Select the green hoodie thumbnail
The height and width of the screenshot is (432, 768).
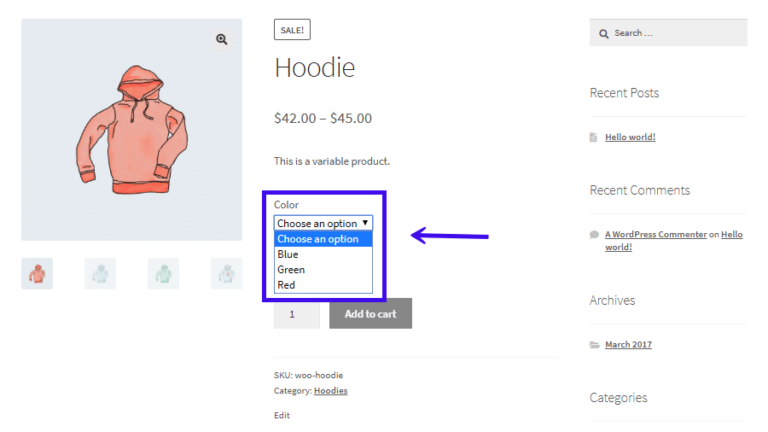point(163,273)
